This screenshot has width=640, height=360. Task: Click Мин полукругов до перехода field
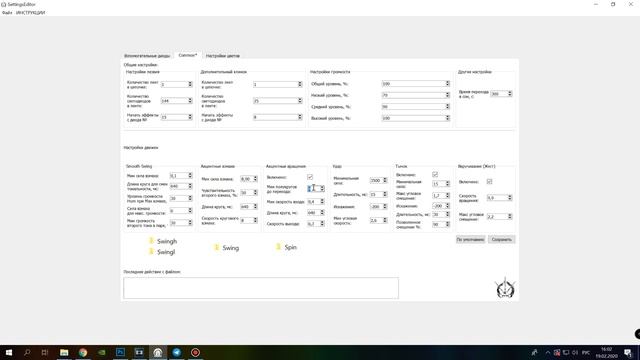click(316, 188)
